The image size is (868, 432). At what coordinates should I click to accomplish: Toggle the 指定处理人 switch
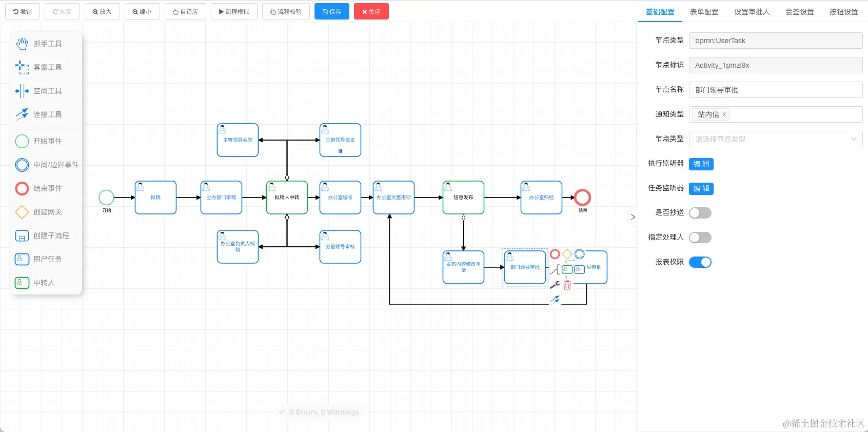700,238
